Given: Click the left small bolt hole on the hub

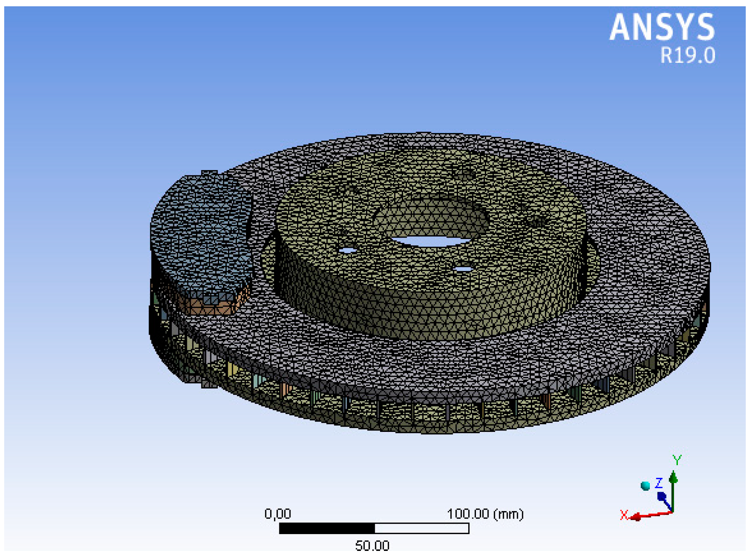Looking at the screenshot, I should [x=347, y=250].
